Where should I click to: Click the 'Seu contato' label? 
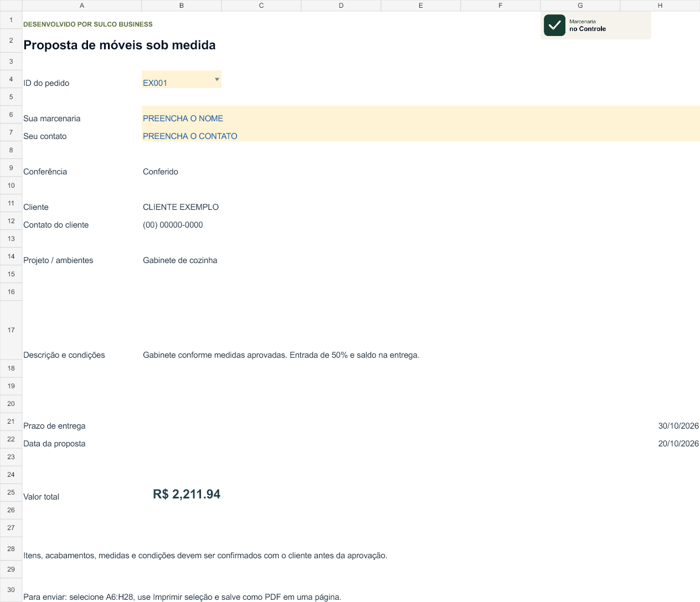[x=45, y=136]
